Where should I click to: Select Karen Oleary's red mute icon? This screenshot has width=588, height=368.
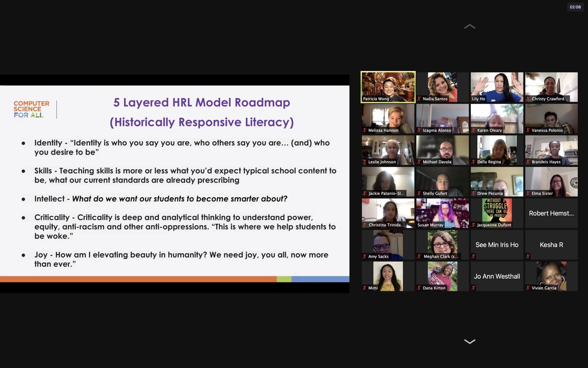[473, 131]
